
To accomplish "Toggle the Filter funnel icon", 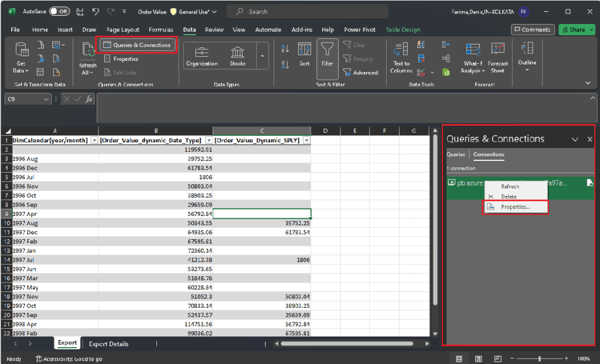I will [x=328, y=50].
